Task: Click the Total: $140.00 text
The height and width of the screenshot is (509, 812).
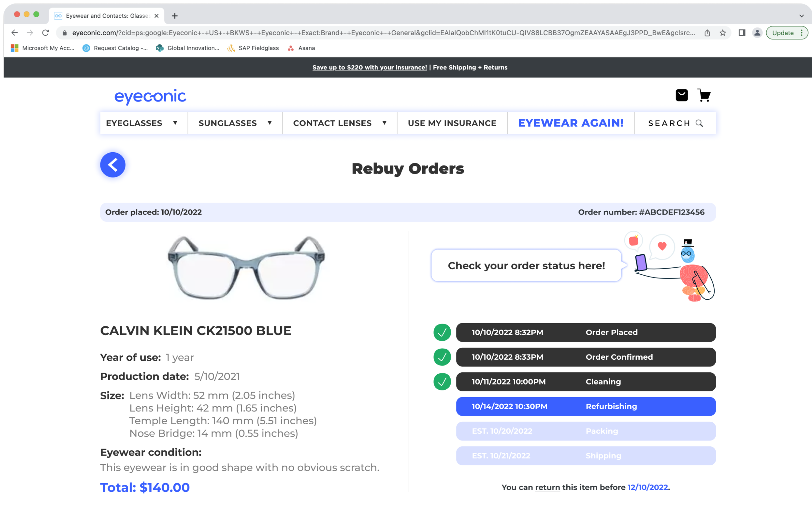Action: pyautogui.click(x=145, y=487)
